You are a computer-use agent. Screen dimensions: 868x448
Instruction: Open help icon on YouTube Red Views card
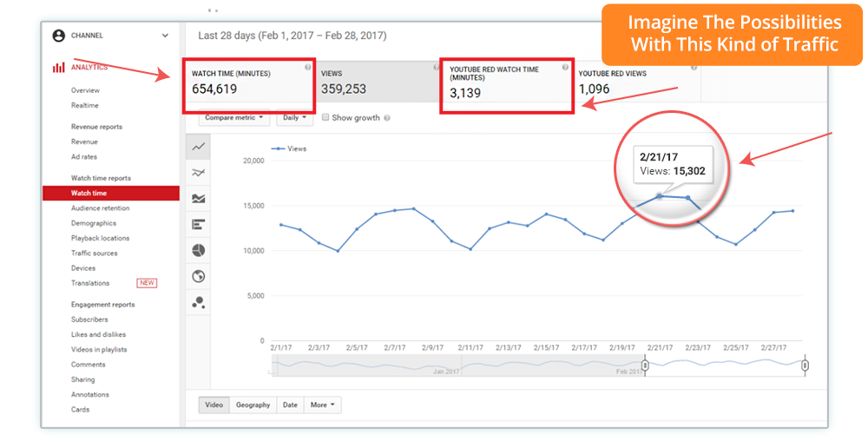(x=694, y=67)
